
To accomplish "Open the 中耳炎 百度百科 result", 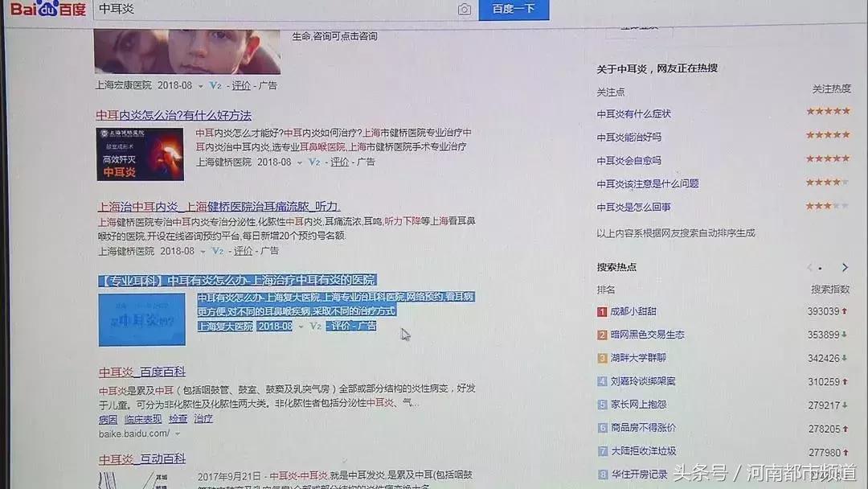I will (141, 369).
